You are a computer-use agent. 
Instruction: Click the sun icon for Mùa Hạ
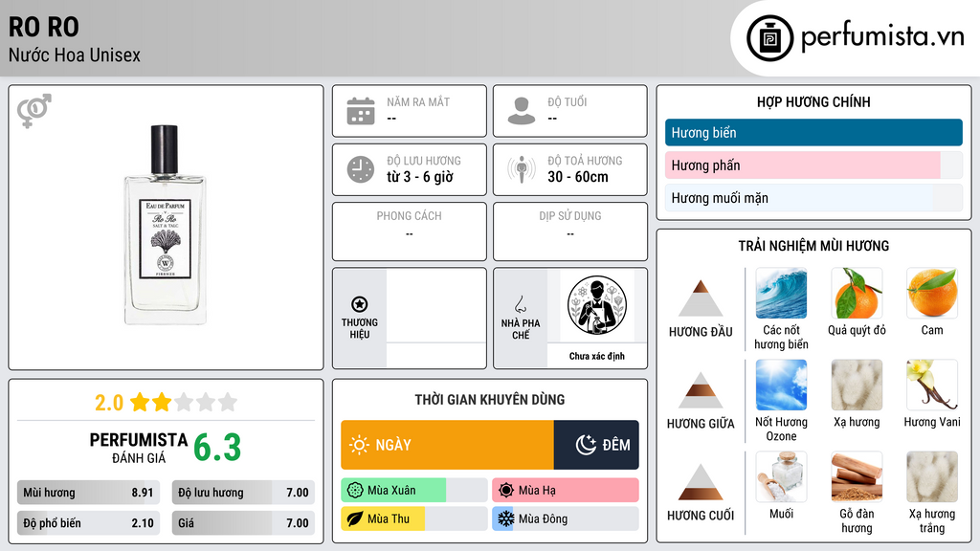click(x=506, y=491)
